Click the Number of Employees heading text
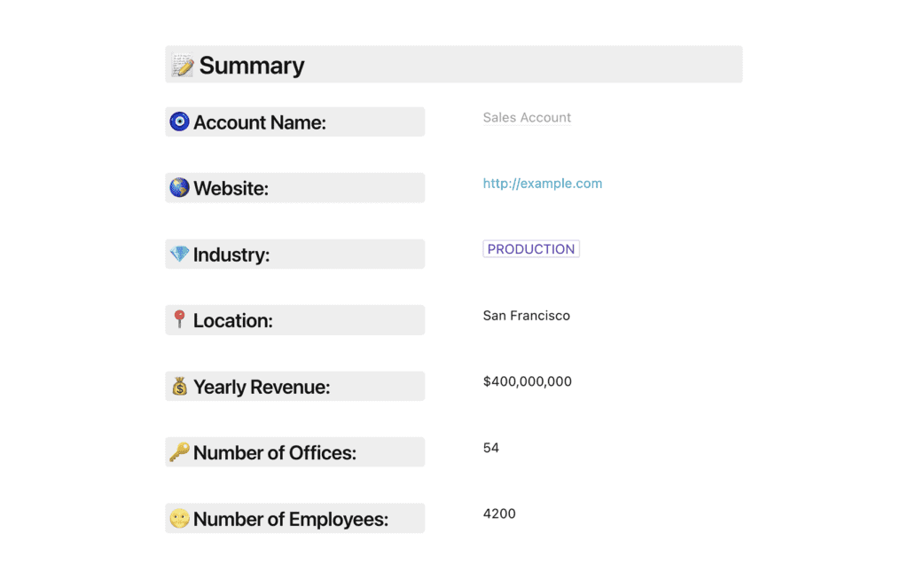 click(291, 519)
